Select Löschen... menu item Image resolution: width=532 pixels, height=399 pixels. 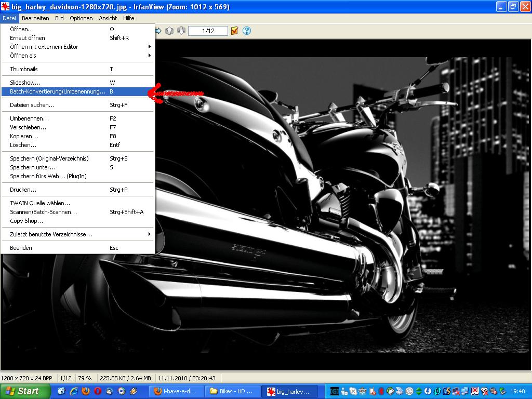click(x=78, y=145)
